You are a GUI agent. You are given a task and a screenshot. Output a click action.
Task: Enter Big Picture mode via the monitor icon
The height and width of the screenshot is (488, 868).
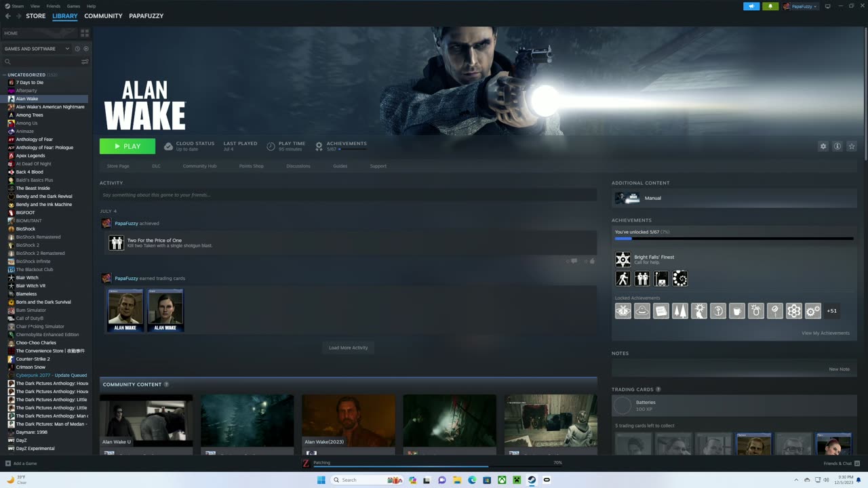(x=827, y=6)
